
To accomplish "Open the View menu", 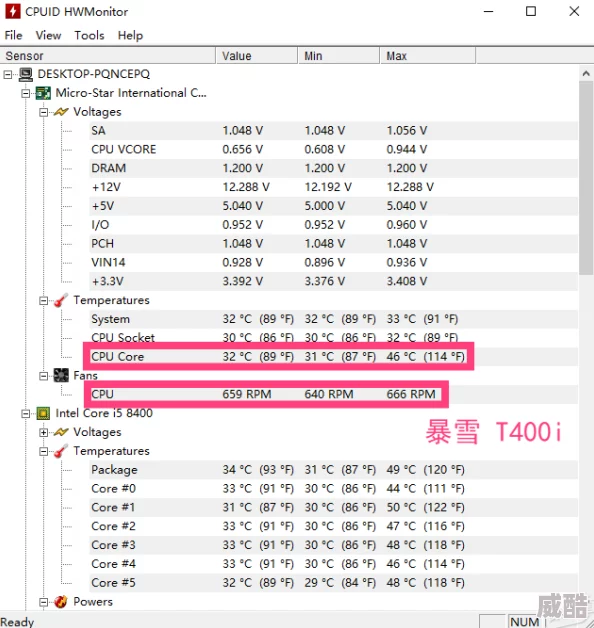I will pos(48,35).
